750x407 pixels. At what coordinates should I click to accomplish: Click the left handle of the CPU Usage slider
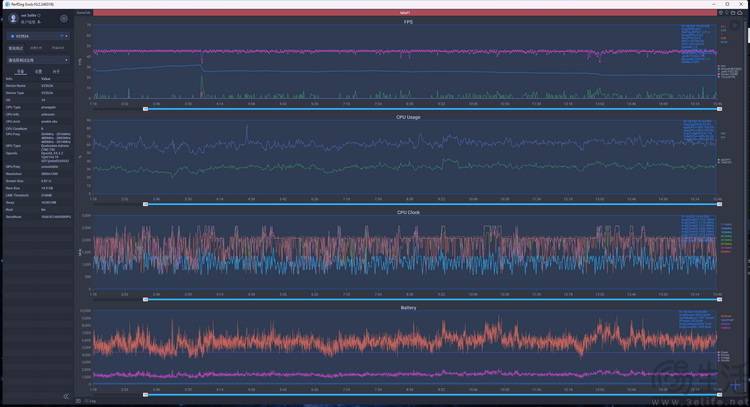[145, 204]
